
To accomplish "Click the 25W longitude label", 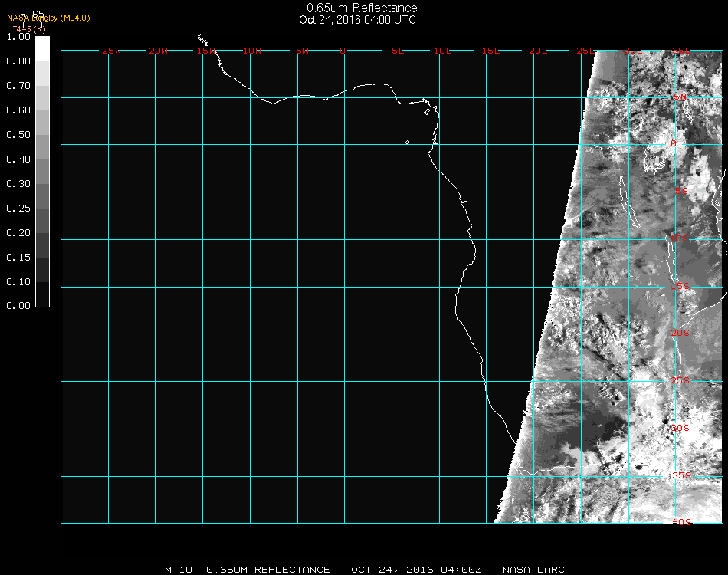I will pyautogui.click(x=112, y=51).
